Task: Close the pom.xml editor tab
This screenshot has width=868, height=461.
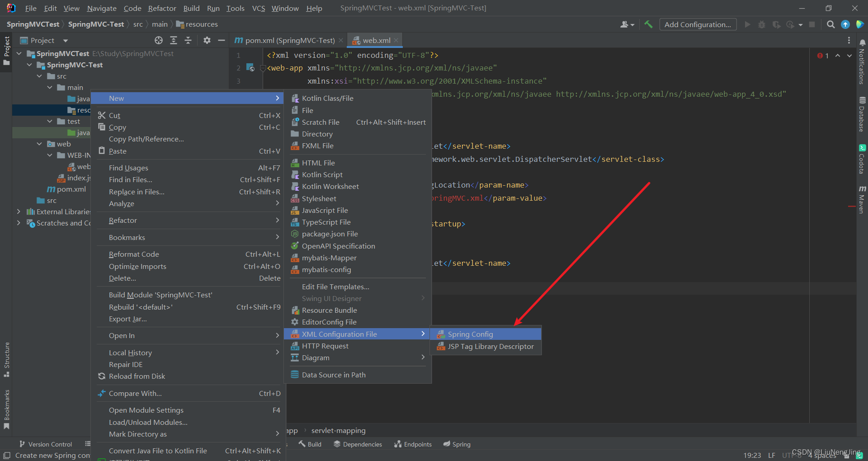Action: tap(341, 41)
